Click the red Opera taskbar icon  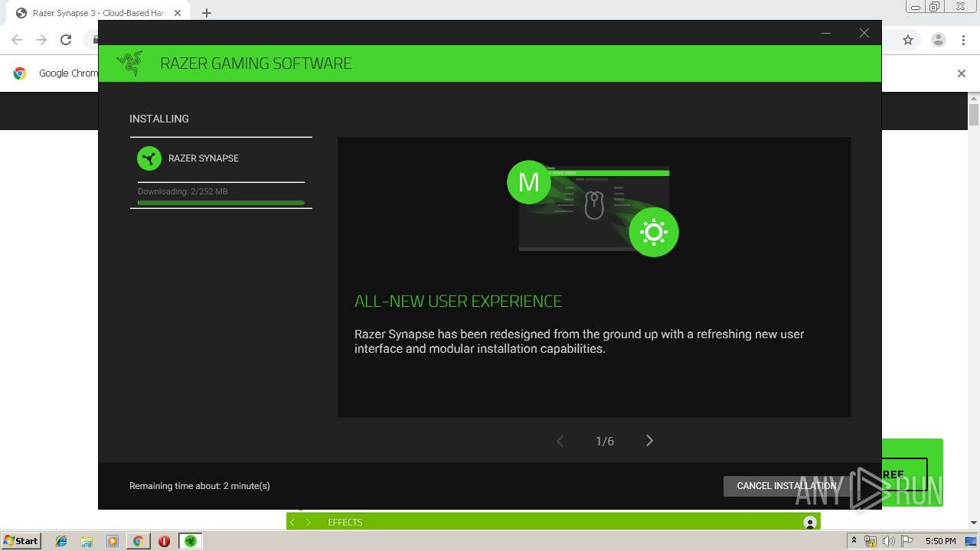click(164, 541)
